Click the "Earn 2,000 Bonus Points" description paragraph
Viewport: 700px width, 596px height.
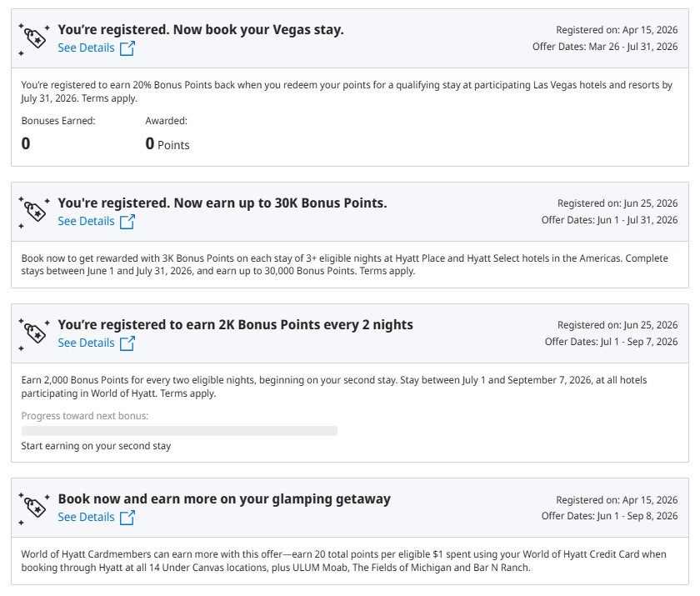[334, 387]
